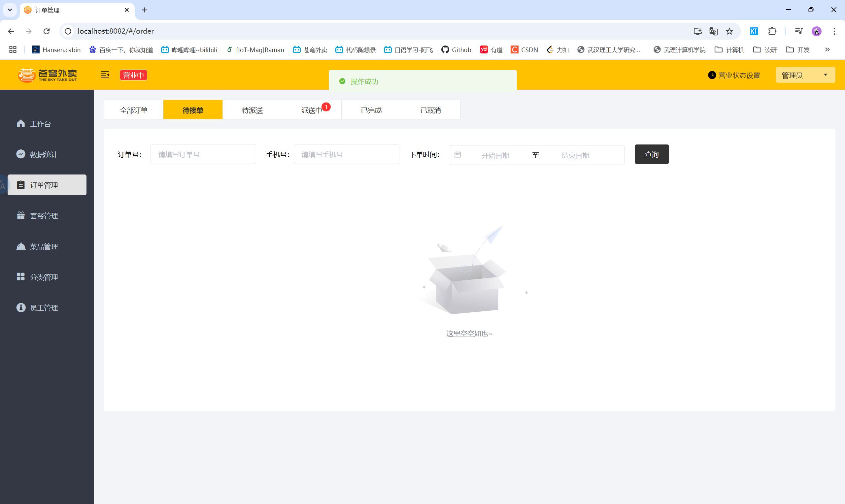Click calendar icon in date range picker
The height and width of the screenshot is (504, 845).
pyautogui.click(x=458, y=155)
